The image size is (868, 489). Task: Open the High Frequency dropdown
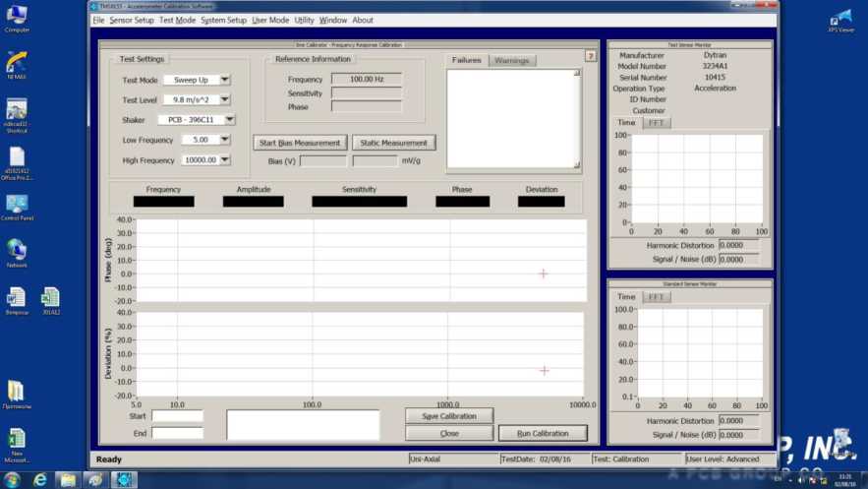[225, 159]
